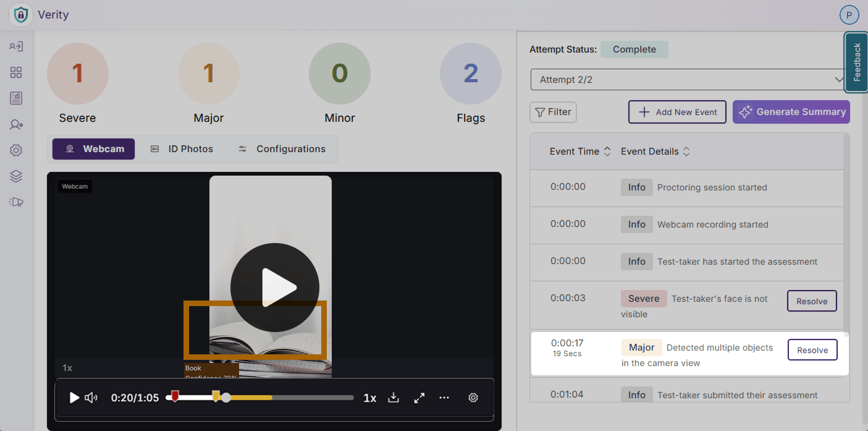Click the Book detection label on video
Screen dimensions: 868x431
point(211,370)
